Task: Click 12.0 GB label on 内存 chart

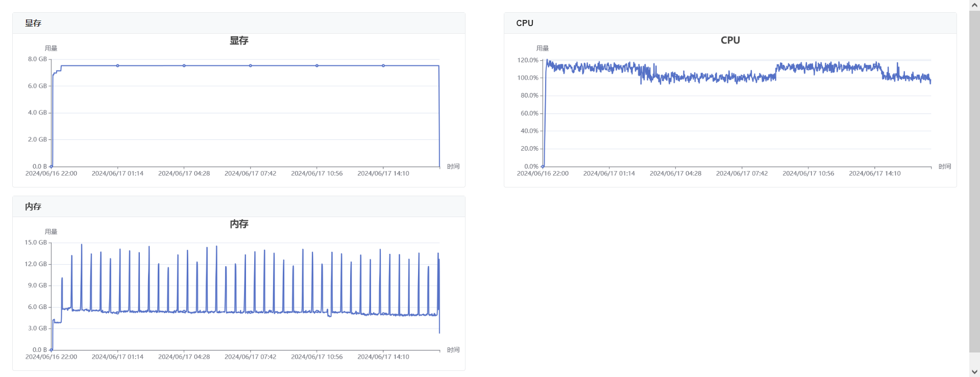Action: click(x=36, y=264)
